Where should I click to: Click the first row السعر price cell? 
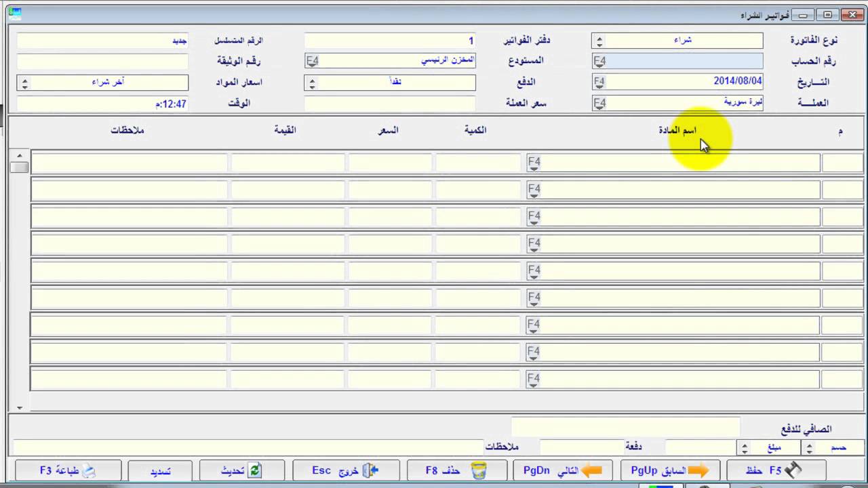(x=390, y=163)
